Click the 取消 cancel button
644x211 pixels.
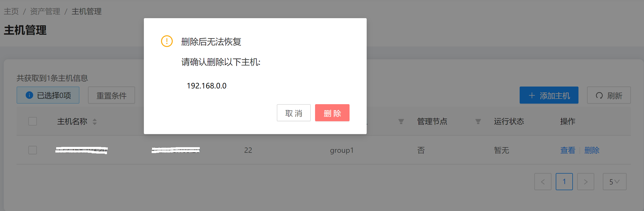pos(293,113)
